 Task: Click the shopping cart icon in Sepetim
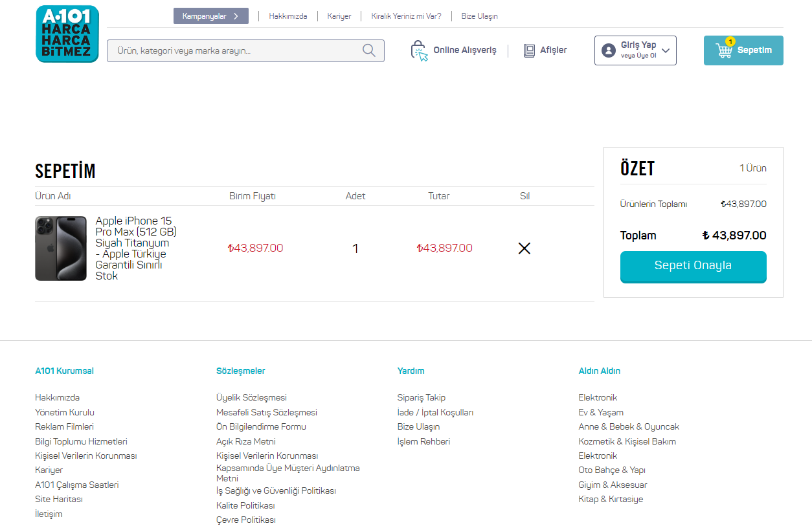(x=724, y=50)
